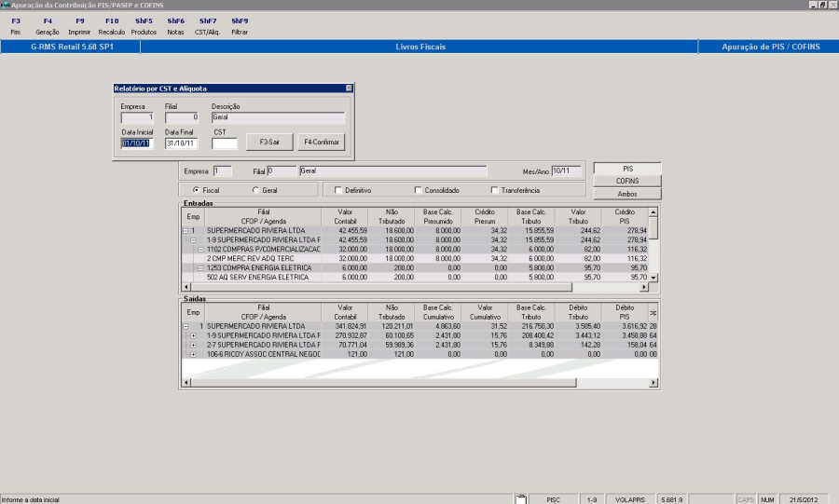This screenshot has height=504, width=839.
Task: Tick the Consolidado checkbox
Action: click(418, 190)
